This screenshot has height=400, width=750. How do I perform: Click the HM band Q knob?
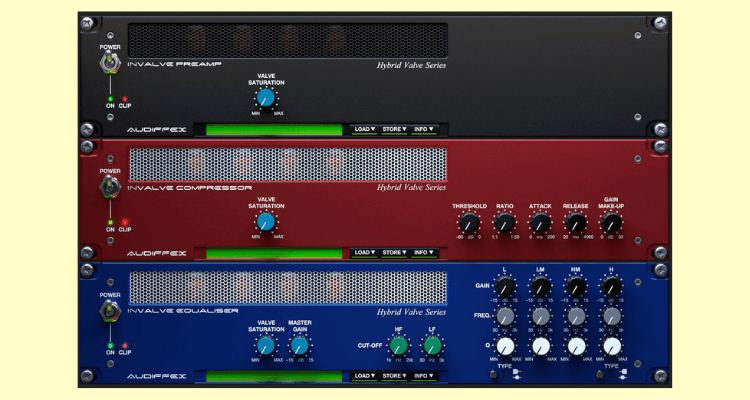(x=576, y=346)
